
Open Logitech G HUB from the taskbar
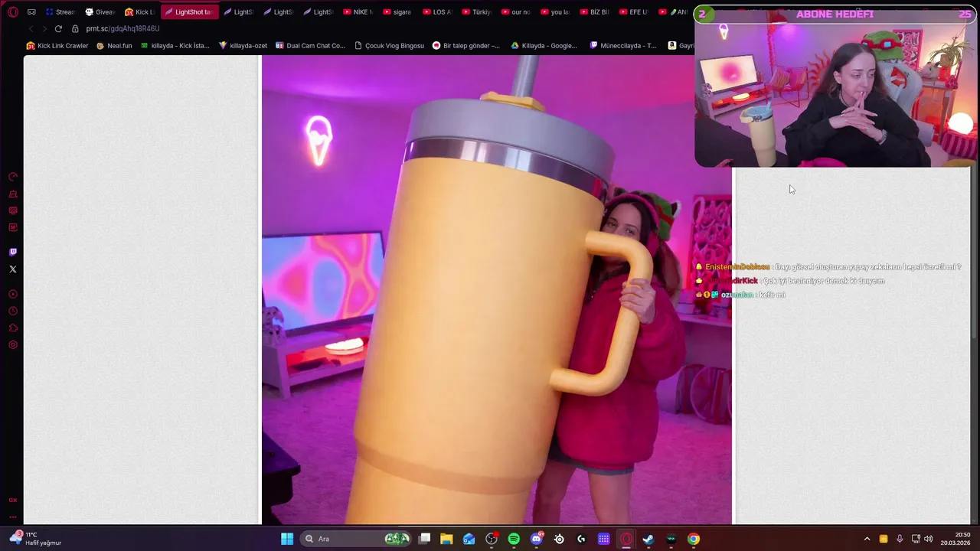click(581, 539)
